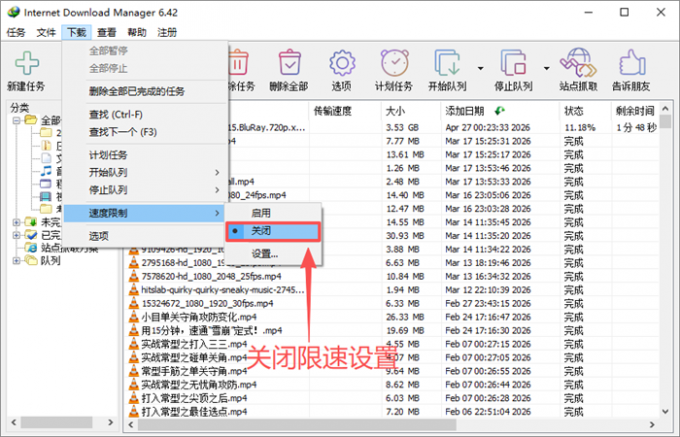This screenshot has height=437, width=680.
Task: Open the 开始队列 submenu in the download menu
Action: tap(144, 173)
